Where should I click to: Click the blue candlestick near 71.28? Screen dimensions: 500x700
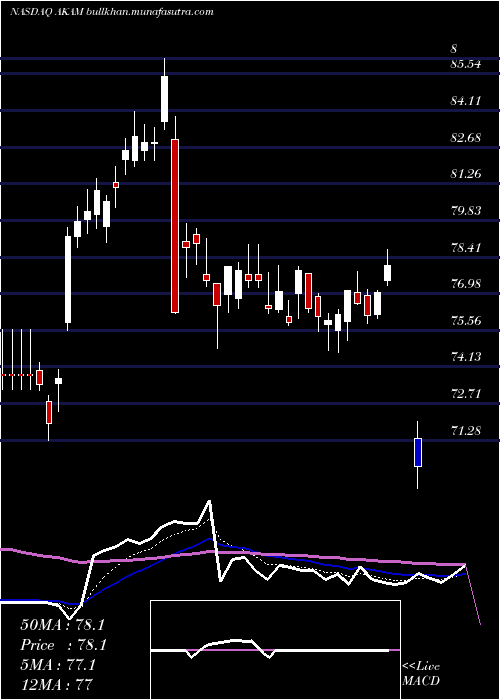tap(418, 452)
